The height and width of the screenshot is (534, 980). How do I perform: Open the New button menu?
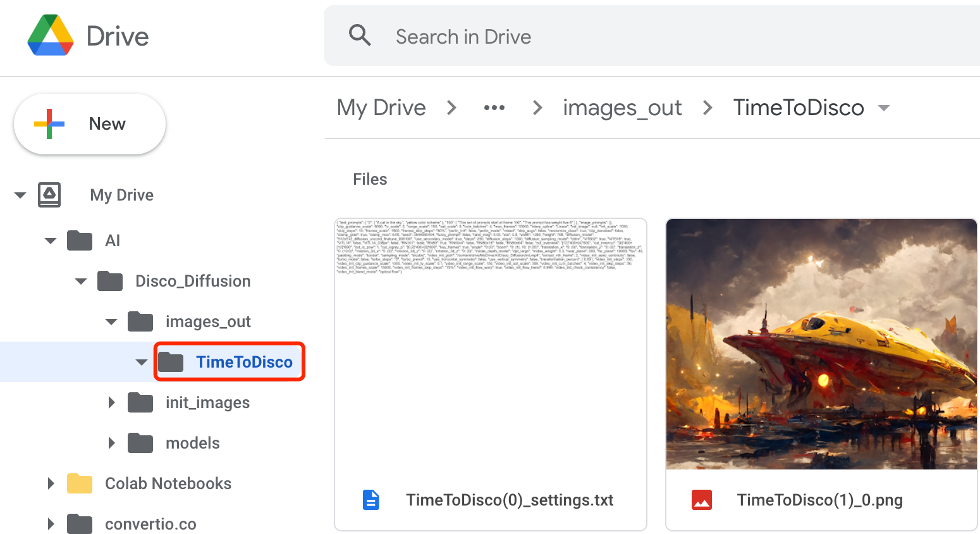coord(89,123)
